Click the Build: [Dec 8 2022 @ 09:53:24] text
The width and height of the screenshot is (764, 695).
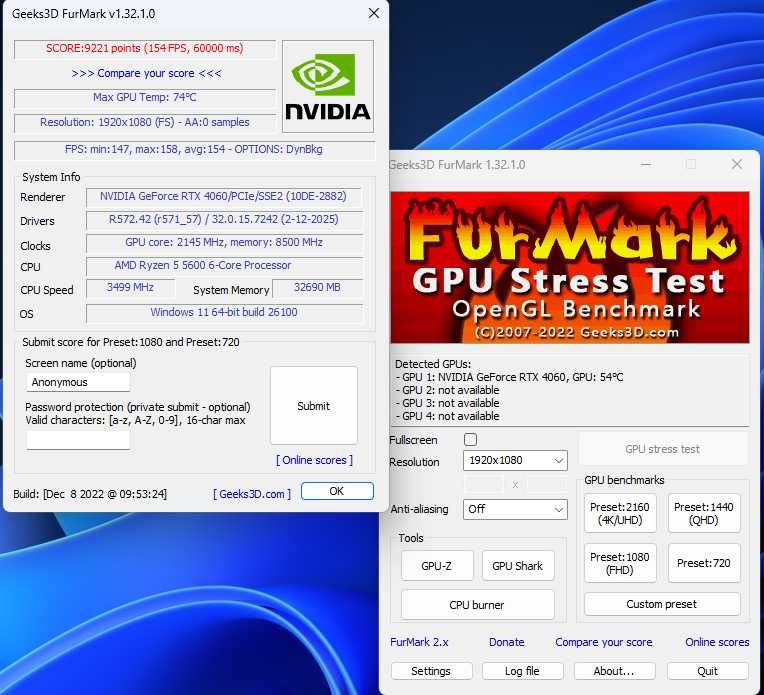click(90, 494)
